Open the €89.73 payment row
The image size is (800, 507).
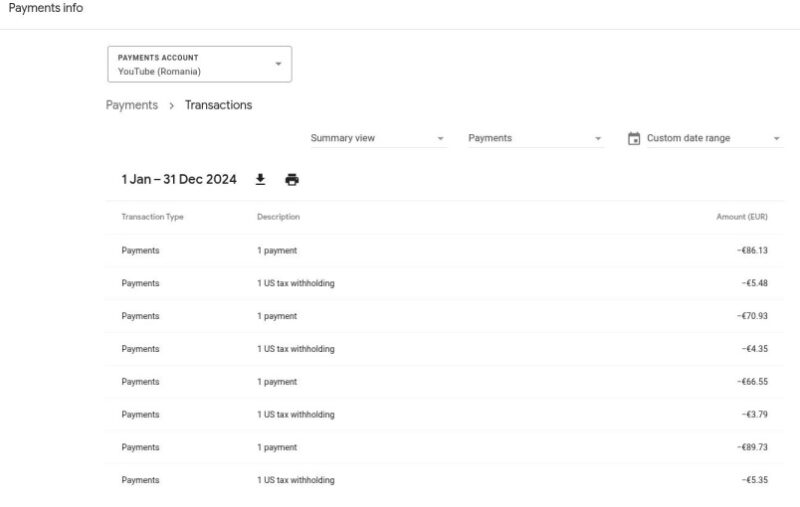[x=444, y=447]
